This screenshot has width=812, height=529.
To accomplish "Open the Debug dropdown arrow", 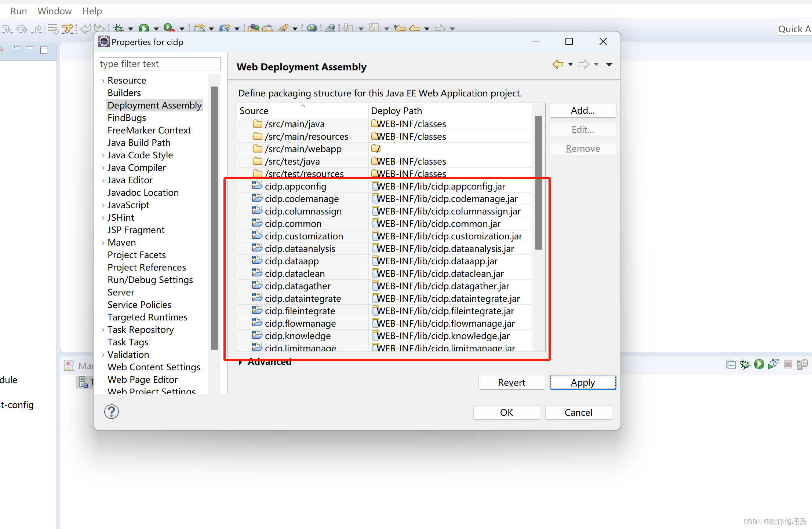I will (x=130, y=29).
